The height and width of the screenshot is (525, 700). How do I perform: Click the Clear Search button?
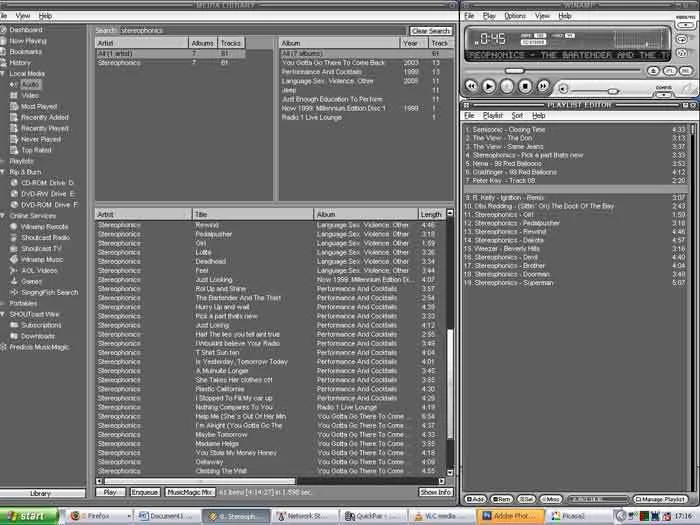431,31
